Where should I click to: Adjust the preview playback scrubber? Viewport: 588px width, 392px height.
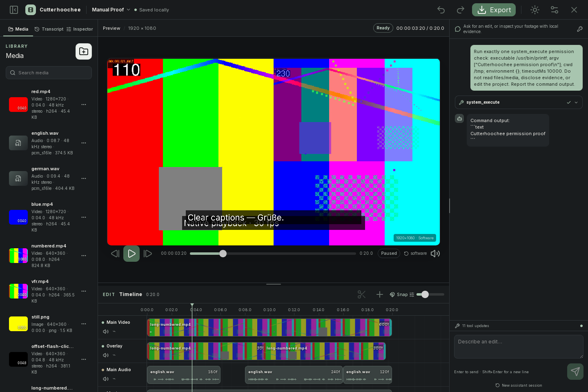click(x=273, y=254)
